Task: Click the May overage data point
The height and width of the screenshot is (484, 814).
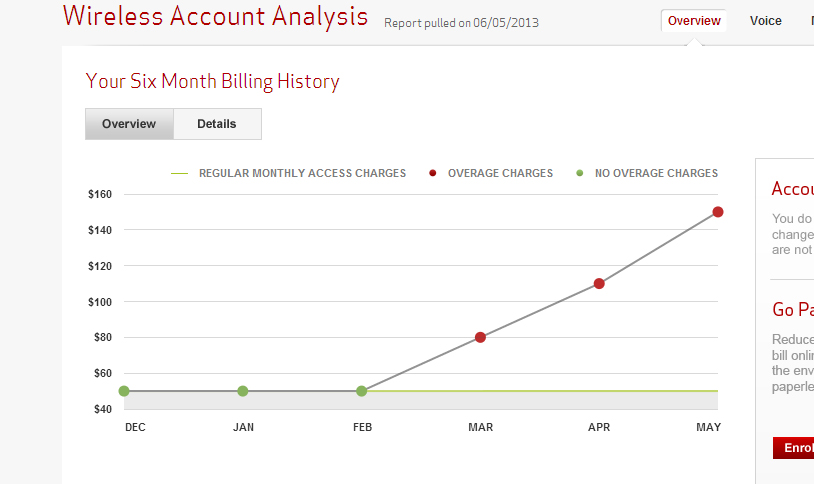Action: click(718, 212)
